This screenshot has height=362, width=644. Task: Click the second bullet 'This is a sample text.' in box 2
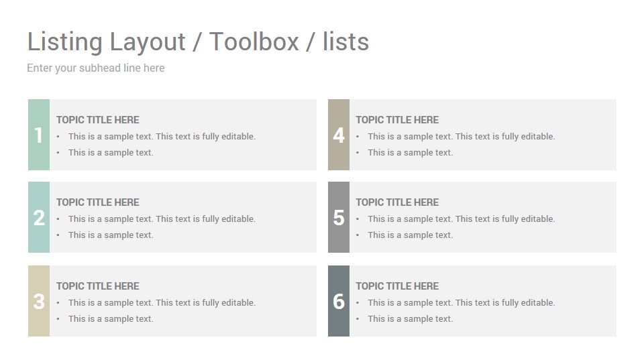(111, 235)
